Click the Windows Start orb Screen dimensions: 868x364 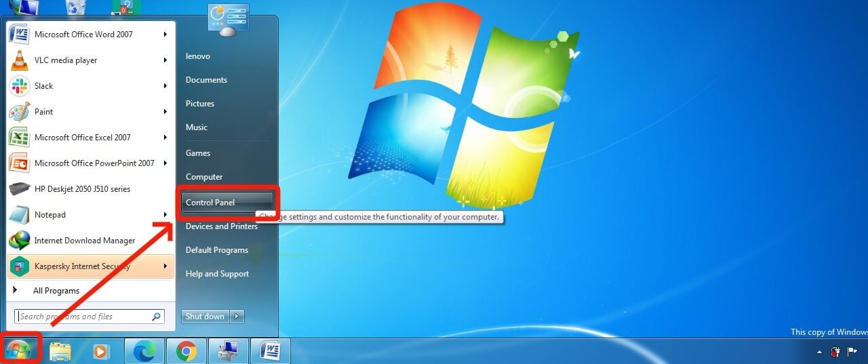(x=19, y=350)
